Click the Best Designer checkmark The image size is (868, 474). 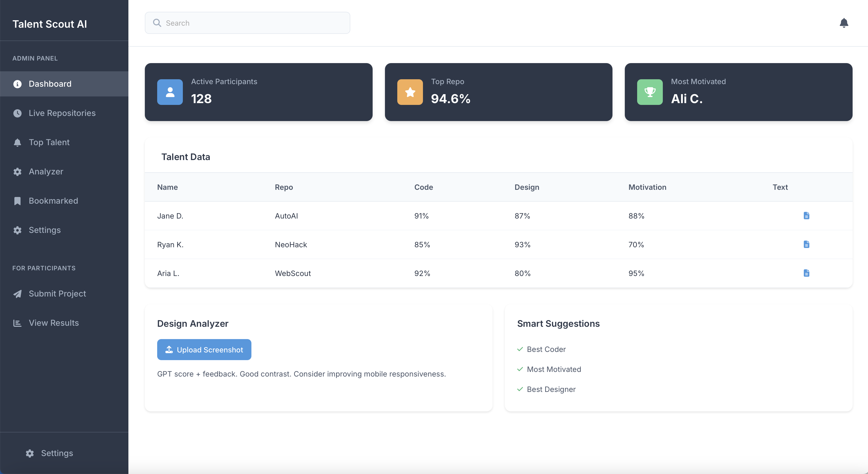520,389
